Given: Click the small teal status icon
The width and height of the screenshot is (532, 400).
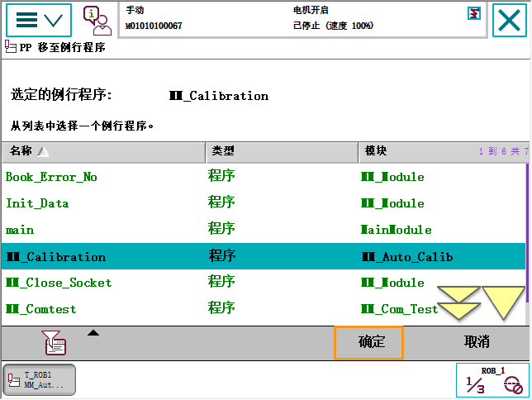Looking at the screenshot, I should click(x=473, y=13).
